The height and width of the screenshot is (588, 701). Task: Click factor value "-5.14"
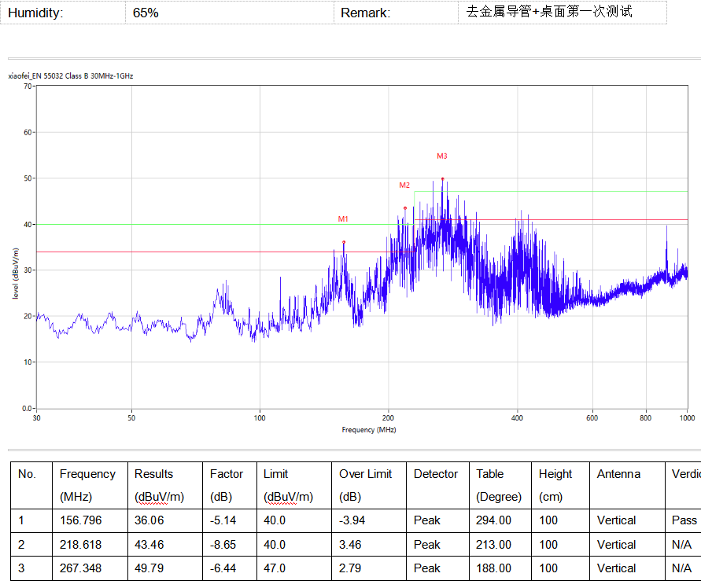(x=223, y=520)
